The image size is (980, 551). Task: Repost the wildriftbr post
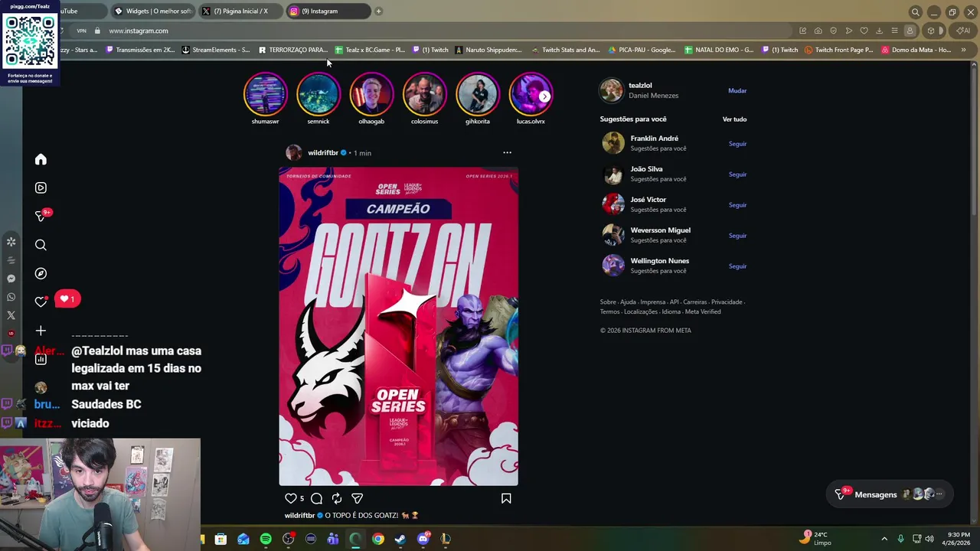coord(337,498)
